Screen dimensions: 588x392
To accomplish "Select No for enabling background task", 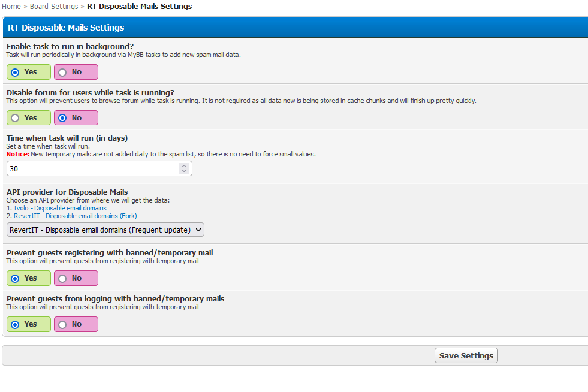I will tap(63, 73).
